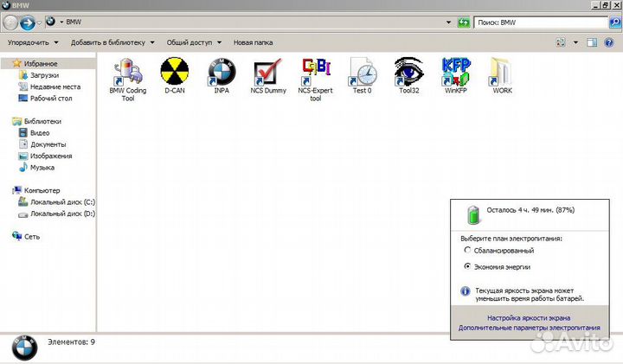
Task: Click Новая папка in the toolbar
Action: (x=253, y=42)
